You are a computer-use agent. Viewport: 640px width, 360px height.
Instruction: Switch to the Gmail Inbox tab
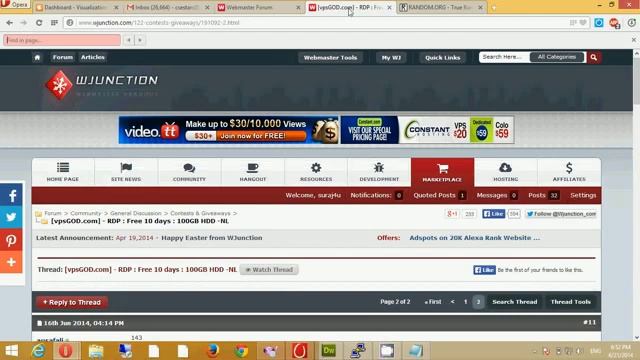tap(167, 7)
